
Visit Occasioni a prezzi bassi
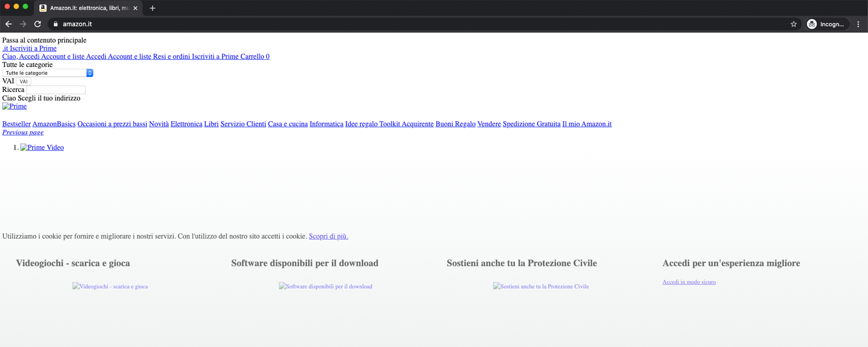[x=112, y=124]
